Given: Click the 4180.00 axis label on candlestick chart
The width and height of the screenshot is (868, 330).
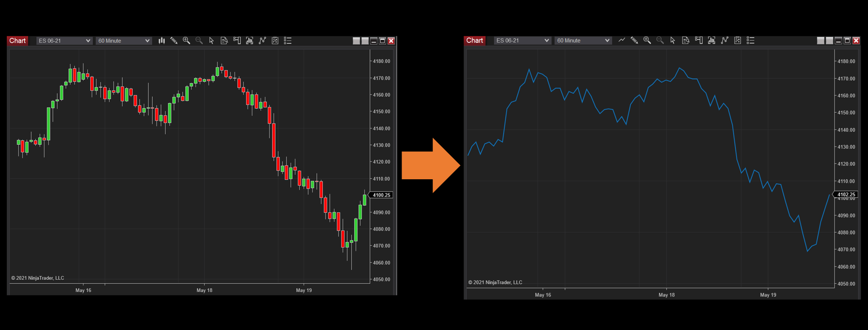Looking at the screenshot, I should pyautogui.click(x=382, y=61).
